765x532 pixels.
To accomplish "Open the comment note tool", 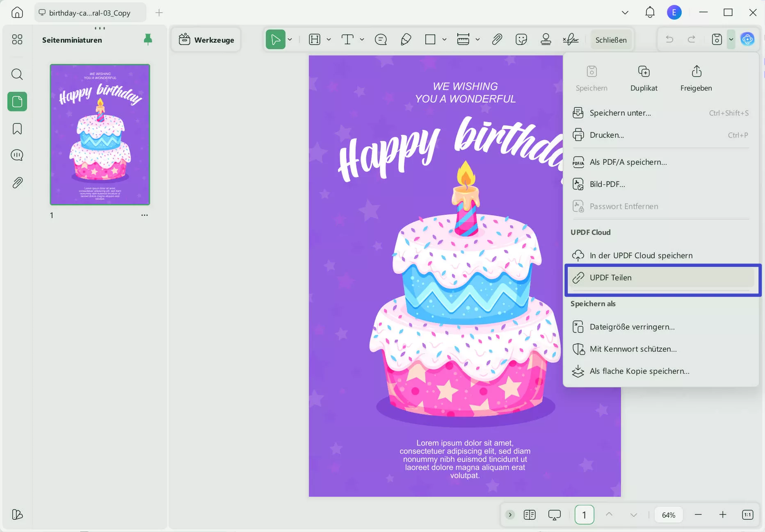I will (381, 40).
